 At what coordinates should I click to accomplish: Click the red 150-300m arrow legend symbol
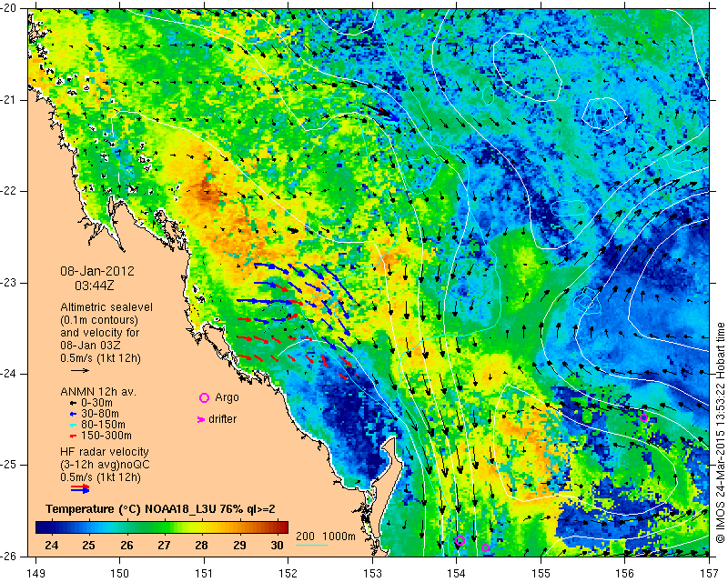pos(73,436)
